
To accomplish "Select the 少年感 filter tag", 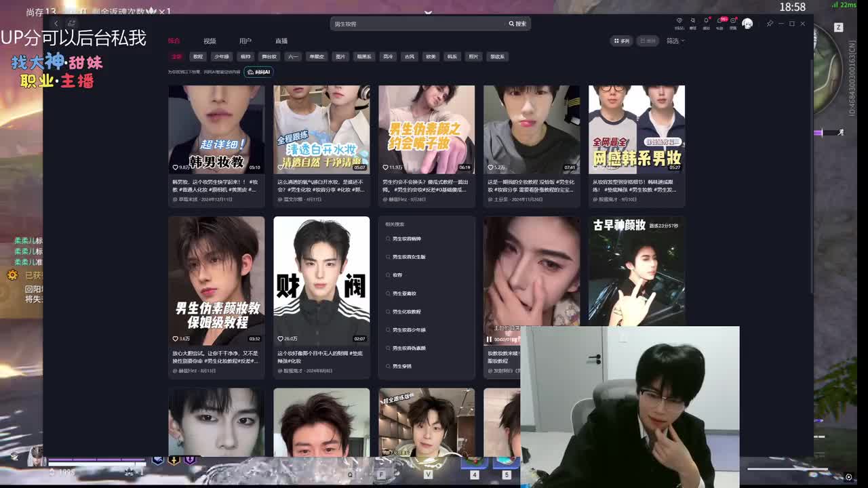I will pos(222,57).
